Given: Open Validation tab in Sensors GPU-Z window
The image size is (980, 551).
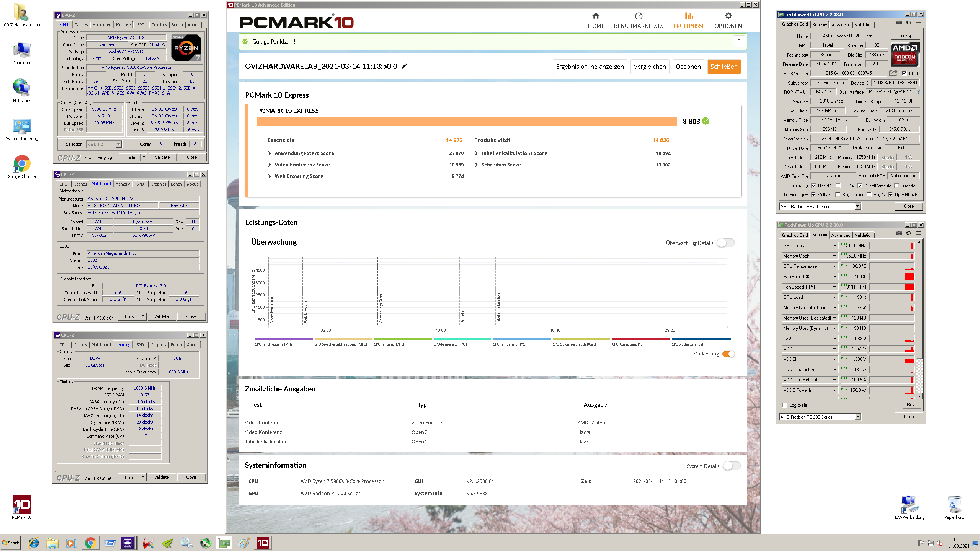Looking at the screenshot, I should [864, 235].
